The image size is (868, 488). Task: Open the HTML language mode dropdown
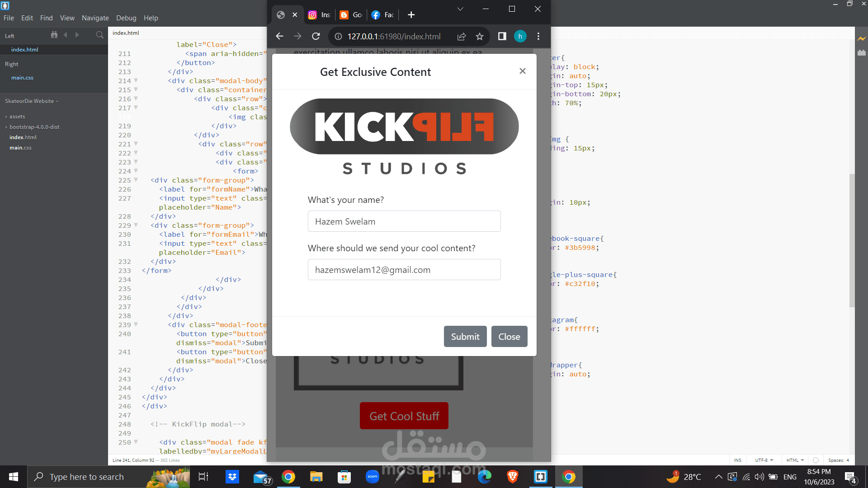(795, 460)
